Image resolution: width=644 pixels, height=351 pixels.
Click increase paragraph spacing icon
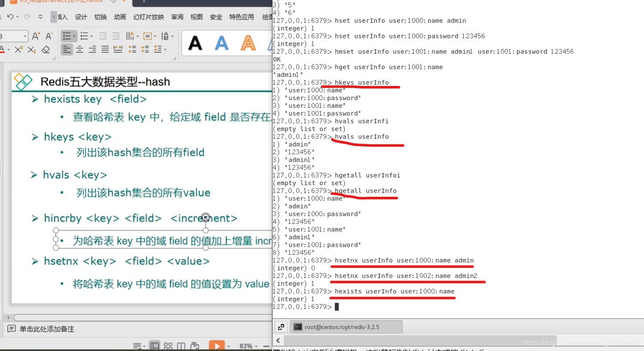(x=132, y=49)
